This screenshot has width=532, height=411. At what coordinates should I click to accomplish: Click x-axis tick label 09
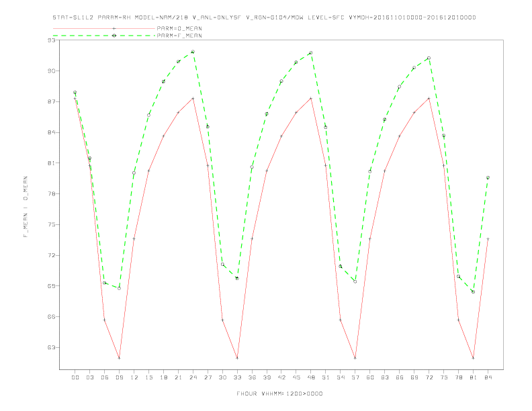click(x=119, y=377)
